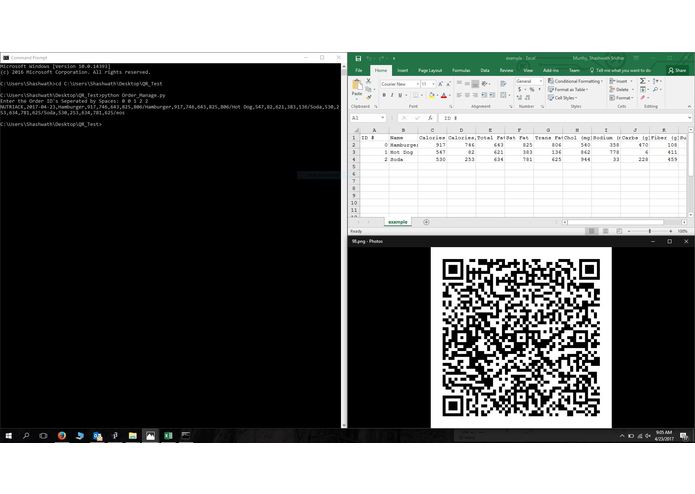Viewport: 695px width, 494px height.
Task: Click the Merge & Center icon
Action: 504,95
